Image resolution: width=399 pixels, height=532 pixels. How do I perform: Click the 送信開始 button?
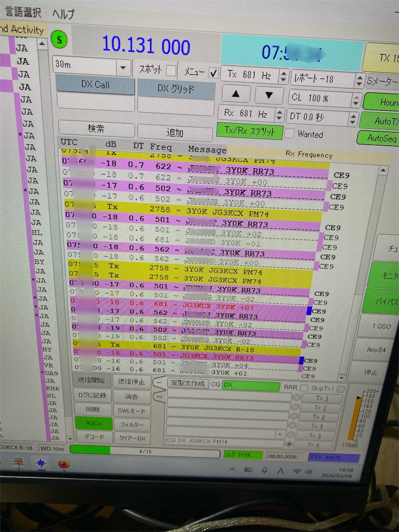pyautogui.click(x=91, y=380)
